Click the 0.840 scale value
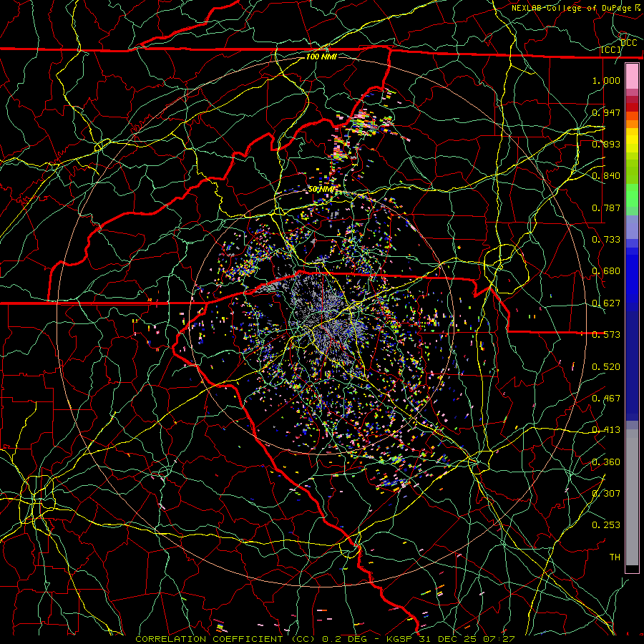644x644 pixels. coord(606,176)
